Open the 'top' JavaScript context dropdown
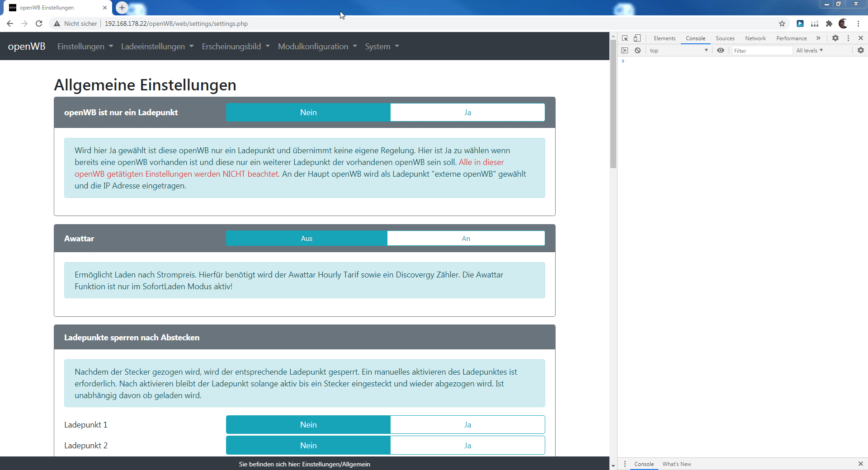 679,51
